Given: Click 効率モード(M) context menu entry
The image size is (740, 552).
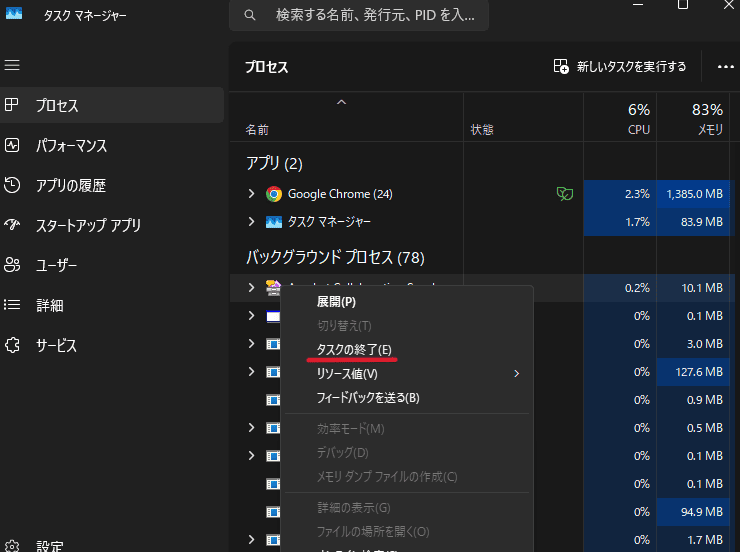Looking at the screenshot, I should (407, 428).
